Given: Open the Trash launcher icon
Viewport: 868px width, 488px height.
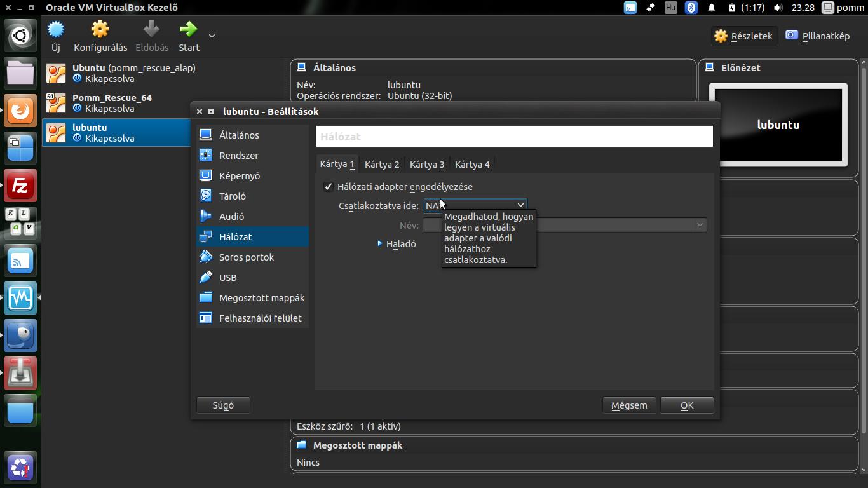Looking at the screenshot, I should [x=20, y=468].
